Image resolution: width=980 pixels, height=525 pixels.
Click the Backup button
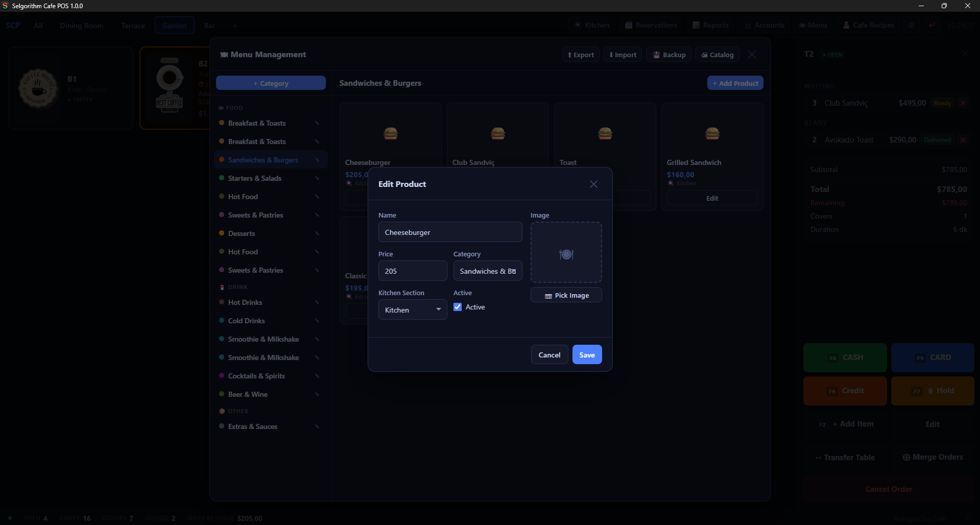pos(669,55)
